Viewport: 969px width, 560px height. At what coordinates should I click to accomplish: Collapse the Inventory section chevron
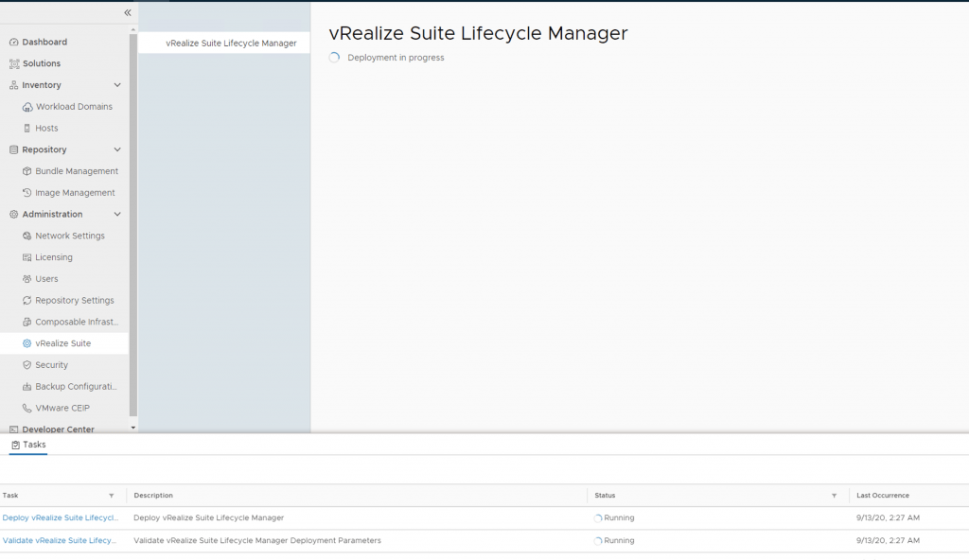point(117,85)
